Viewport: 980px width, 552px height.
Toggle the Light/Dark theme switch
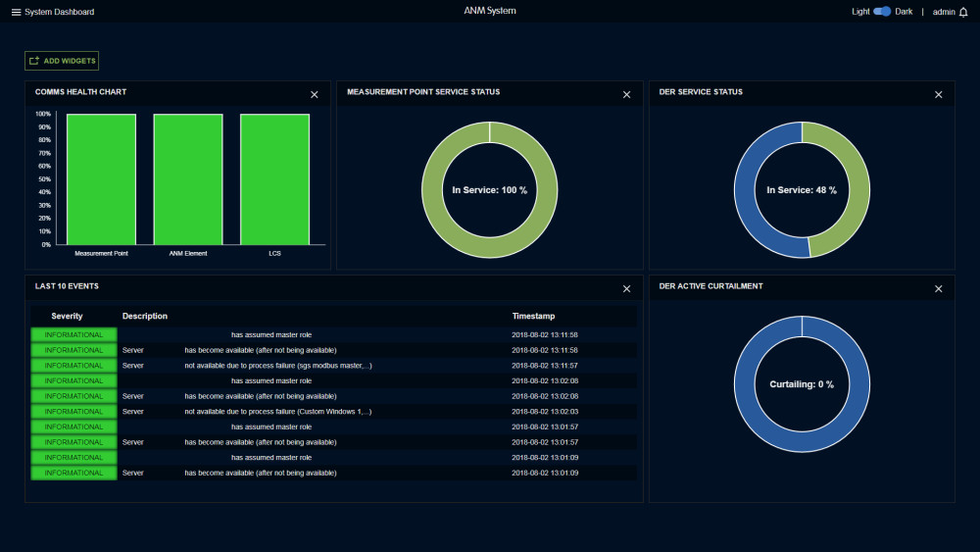882,11
